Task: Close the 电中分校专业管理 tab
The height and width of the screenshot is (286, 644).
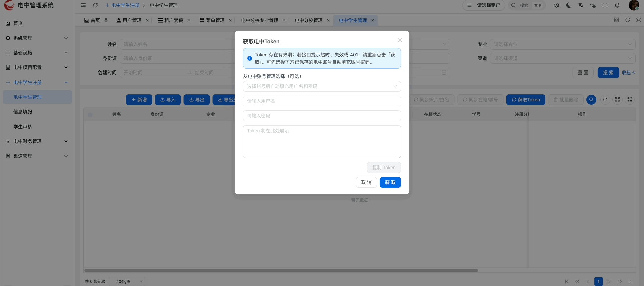Action: 284,20
